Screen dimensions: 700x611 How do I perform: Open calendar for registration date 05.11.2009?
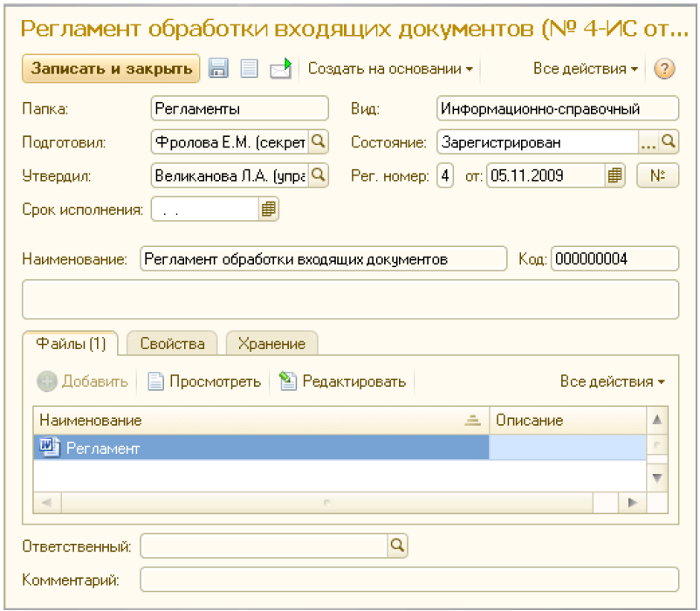tap(614, 175)
